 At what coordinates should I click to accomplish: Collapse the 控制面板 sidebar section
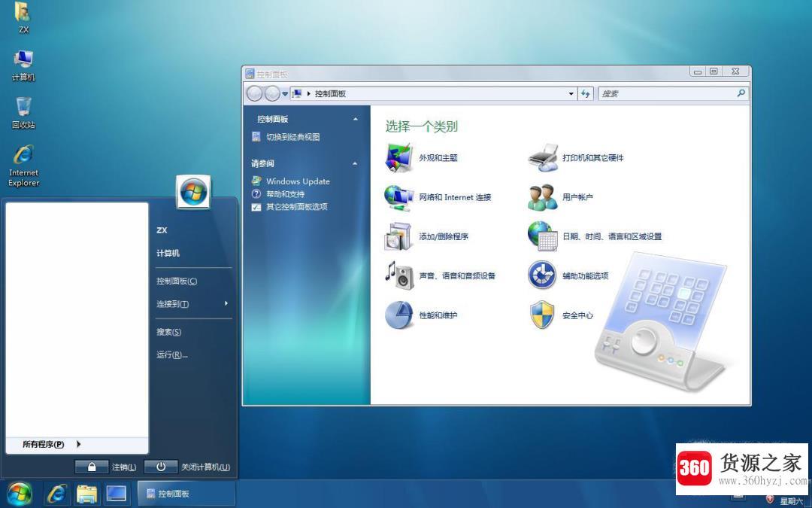(355, 119)
